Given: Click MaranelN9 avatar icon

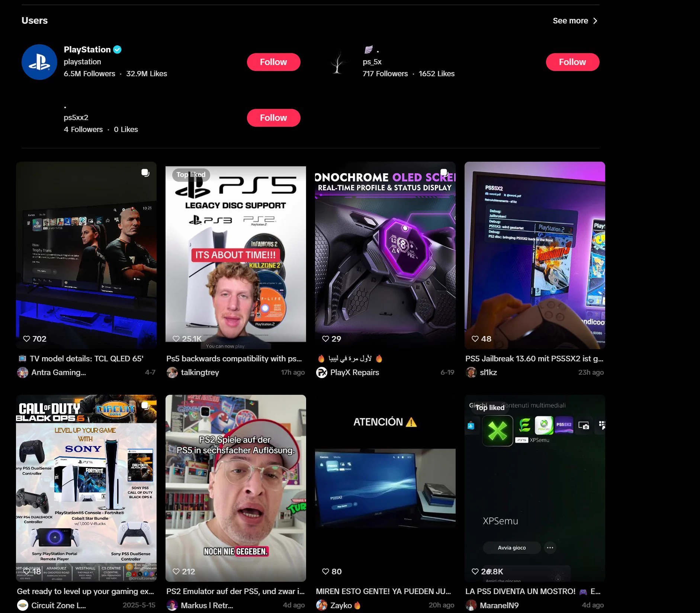Looking at the screenshot, I should click(471, 605).
